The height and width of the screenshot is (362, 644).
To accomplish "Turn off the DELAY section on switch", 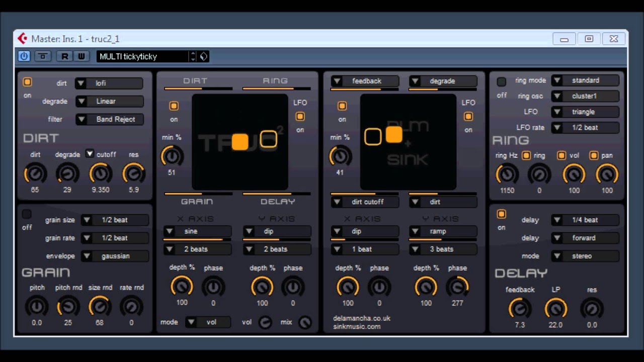I will pyautogui.click(x=501, y=215).
